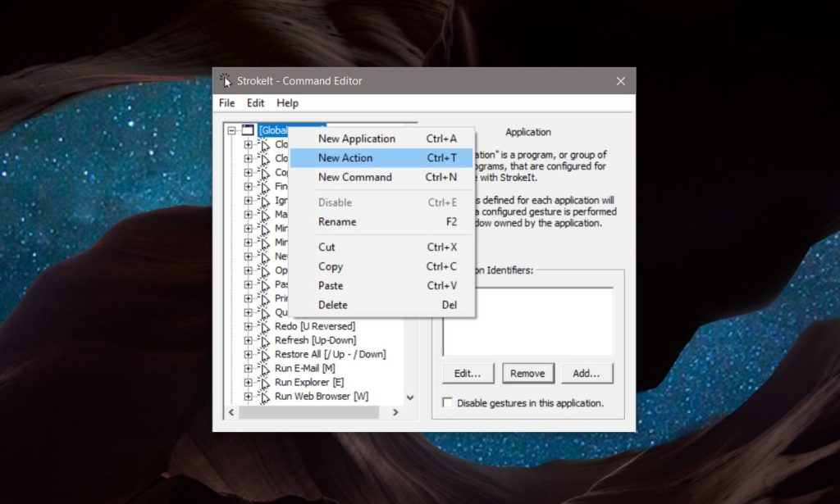Enable Disable gestures in this application
This screenshot has width=840, height=504.
[447, 402]
